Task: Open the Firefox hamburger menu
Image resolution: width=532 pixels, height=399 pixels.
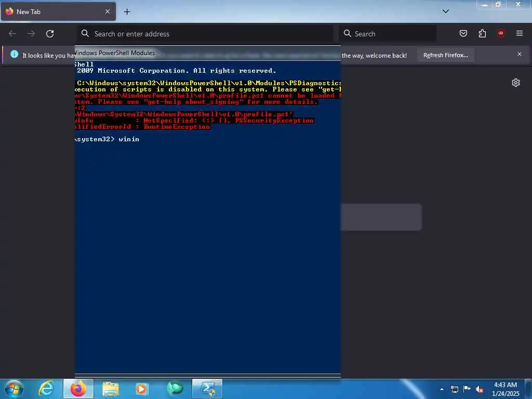Action: coord(520,33)
